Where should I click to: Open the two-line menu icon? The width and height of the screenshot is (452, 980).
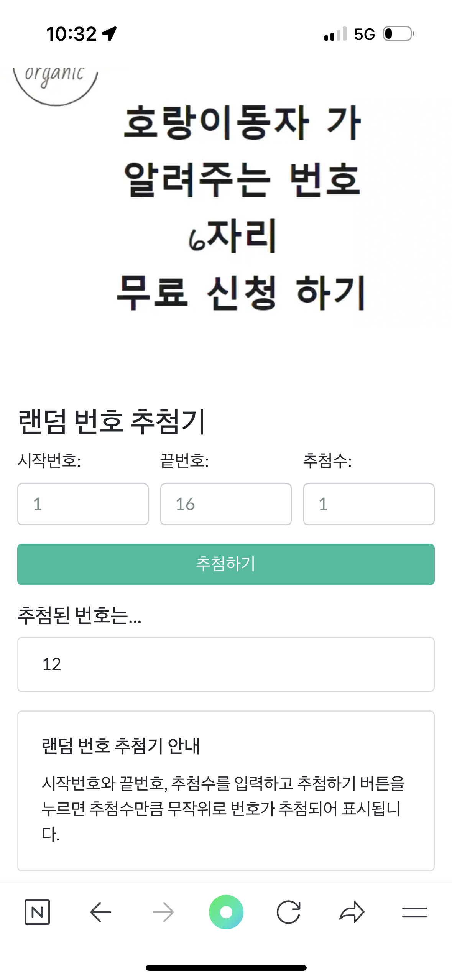414,912
